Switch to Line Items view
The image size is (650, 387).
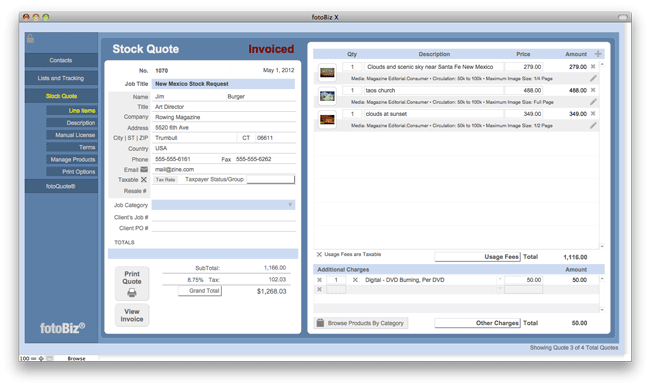click(x=72, y=111)
